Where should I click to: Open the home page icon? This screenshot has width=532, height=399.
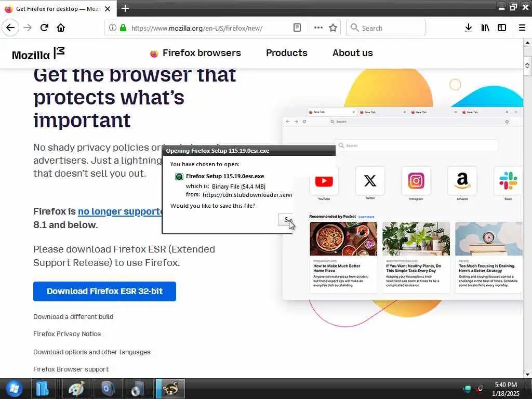point(61,28)
